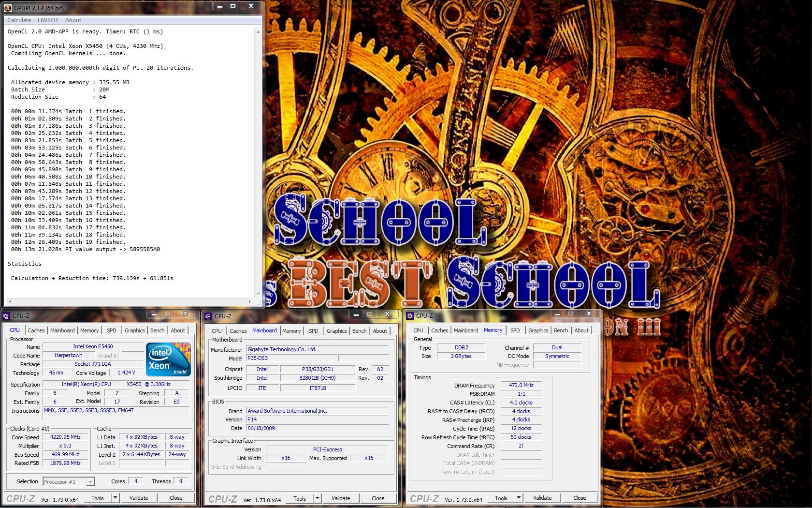The height and width of the screenshot is (508, 812).
Task: Go to CPU tab in right CPU-Z window
Action: tap(419, 330)
